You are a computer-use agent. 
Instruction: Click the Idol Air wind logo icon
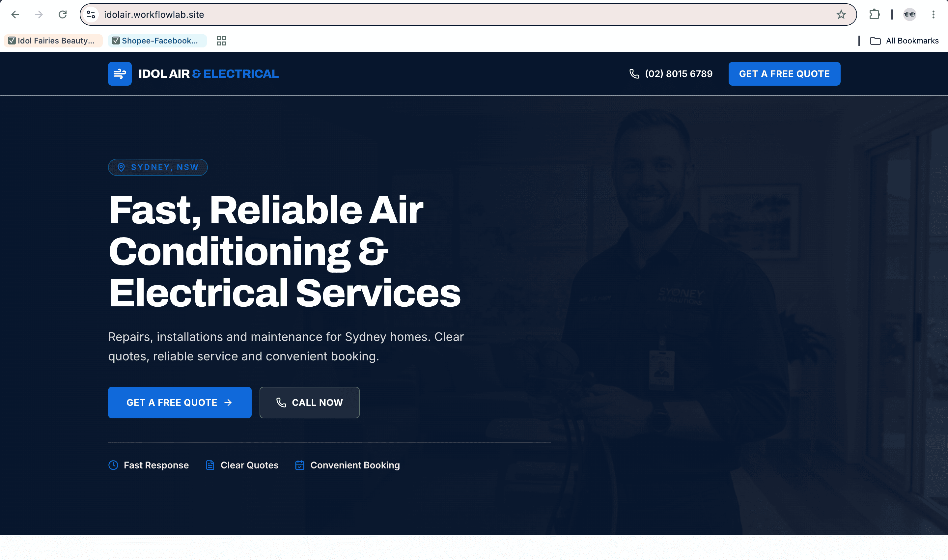pyautogui.click(x=120, y=73)
